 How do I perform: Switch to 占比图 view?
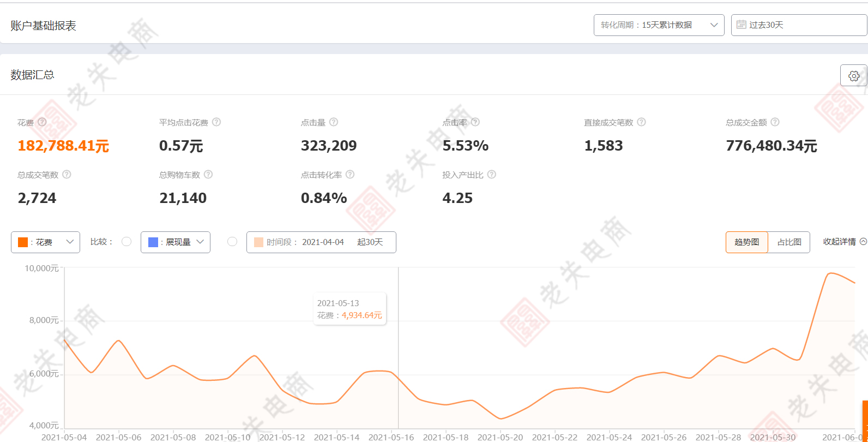pyautogui.click(x=789, y=242)
